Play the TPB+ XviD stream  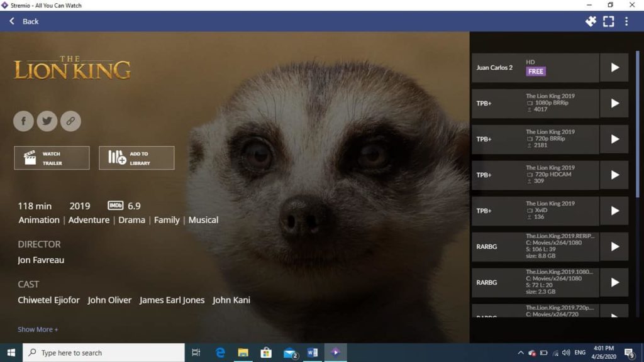click(x=614, y=211)
